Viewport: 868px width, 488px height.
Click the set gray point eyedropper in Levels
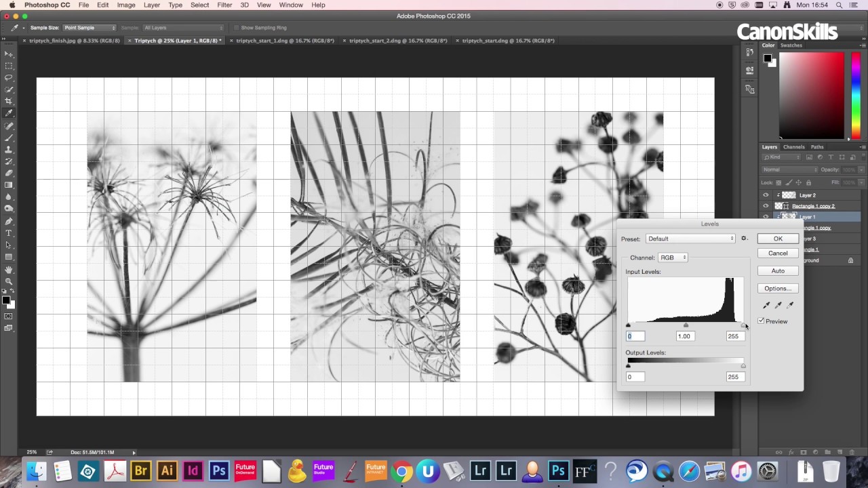point(778,305)
